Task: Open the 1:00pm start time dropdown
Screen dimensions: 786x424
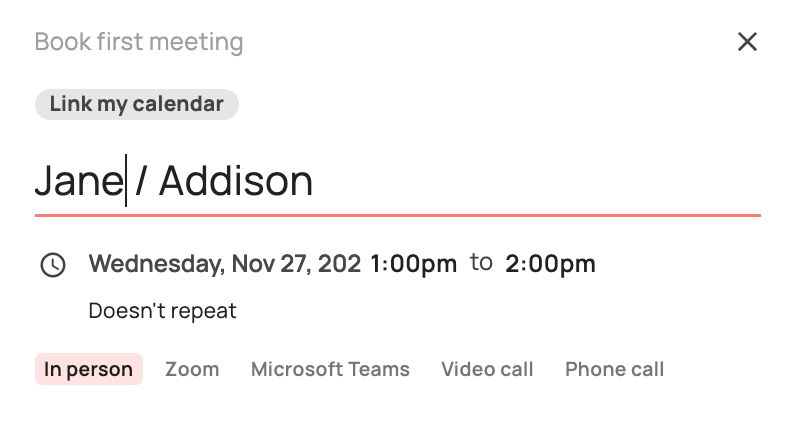Action: pos(414,264)
